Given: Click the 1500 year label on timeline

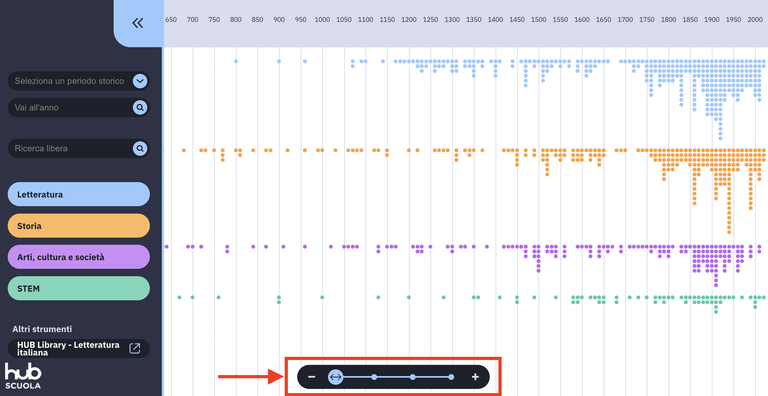Looking at the screenshot, I should coord(538,20).
